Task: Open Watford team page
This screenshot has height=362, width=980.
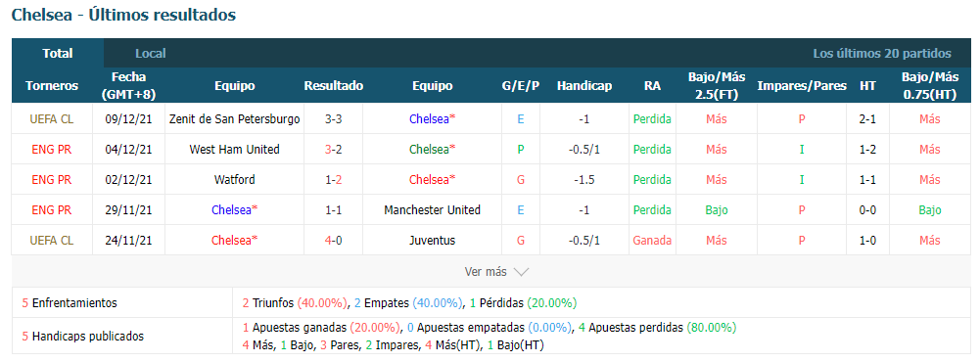Action: click(234, 180)
